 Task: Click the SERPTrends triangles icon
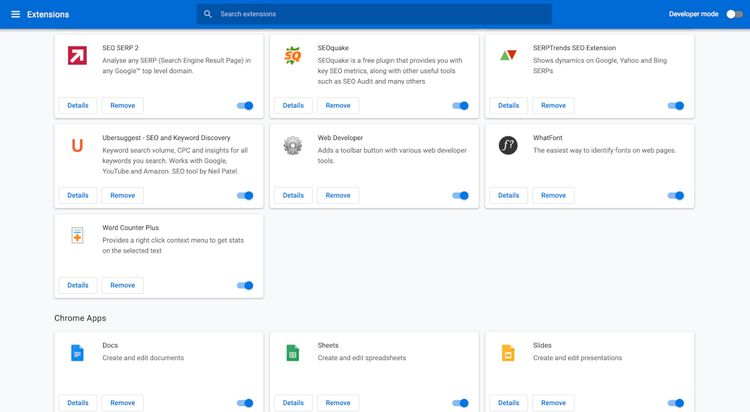pyautogui.click(x=508, y=55)
